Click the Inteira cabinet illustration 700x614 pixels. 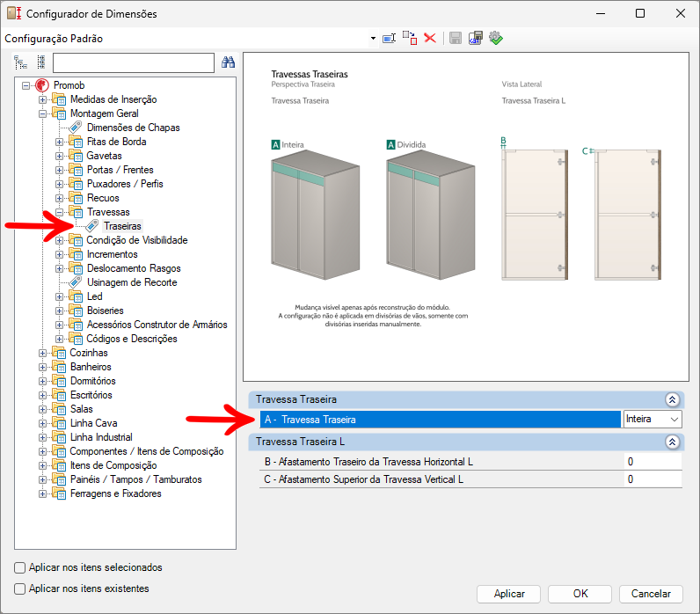pos(315,216)
